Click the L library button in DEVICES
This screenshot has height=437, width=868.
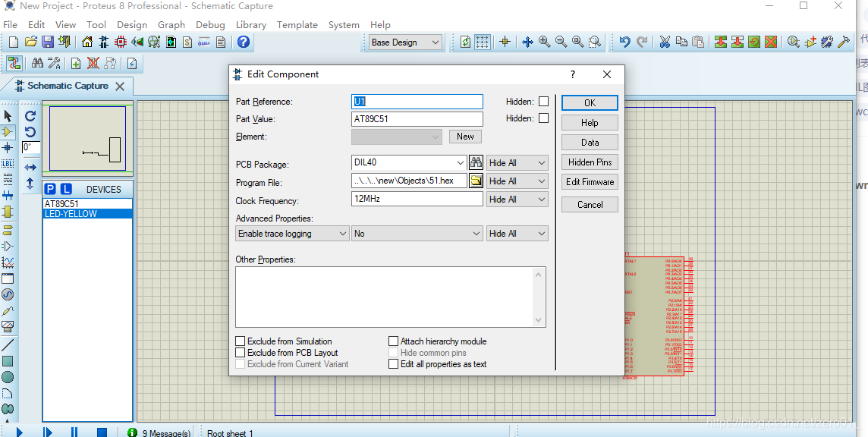[66, 189]
